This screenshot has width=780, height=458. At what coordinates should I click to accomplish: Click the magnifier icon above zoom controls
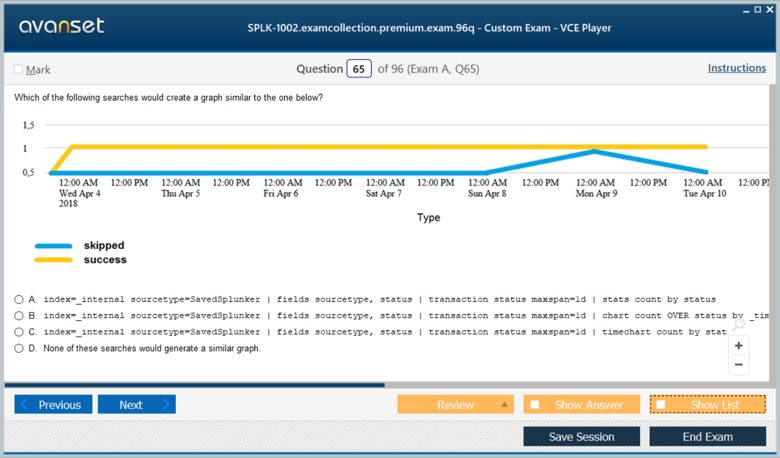coord(739,325)
